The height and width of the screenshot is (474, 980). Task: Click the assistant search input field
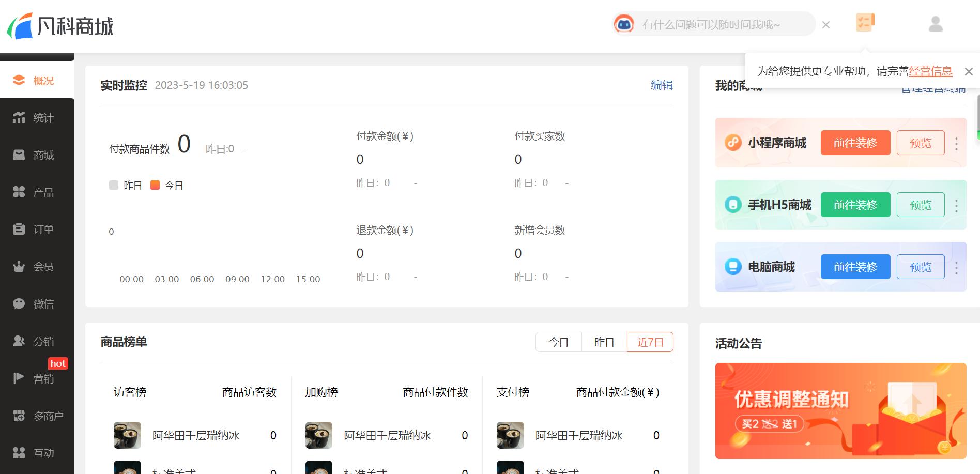[718, 24]
